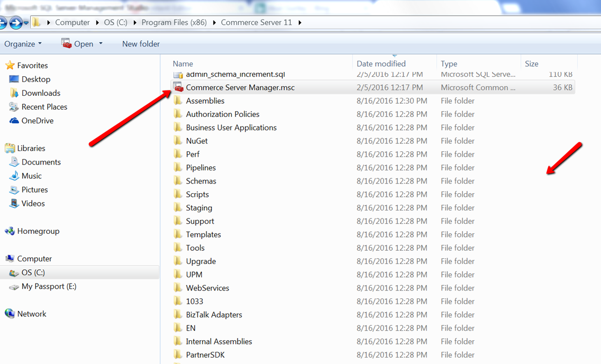Select the Business User Applications folder name
Viewport: 601px width, 364px height.
tap(231, 128)
